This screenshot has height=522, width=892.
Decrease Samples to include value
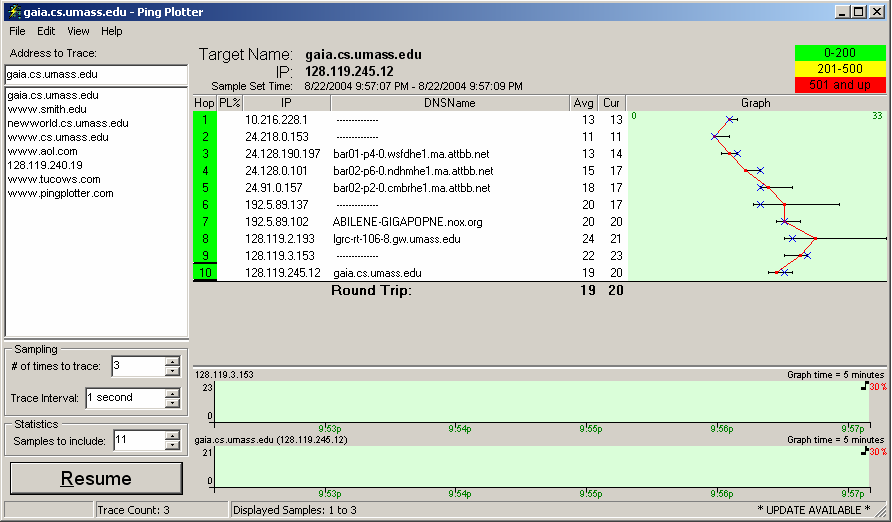[173, 445]
